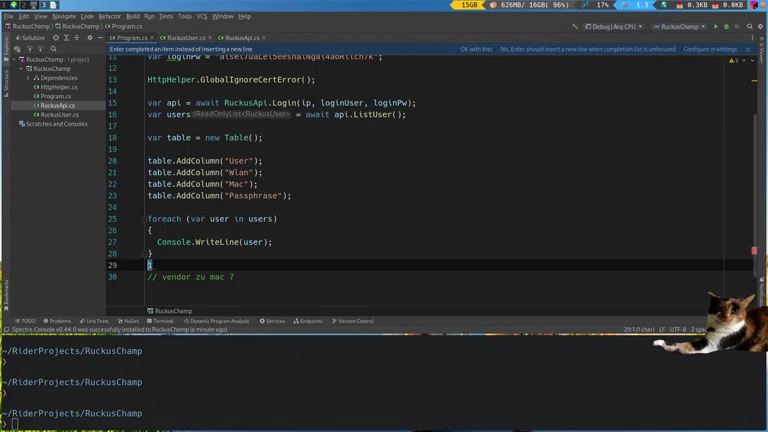Open the Terminal tool window
This screenshot has height=432, width=768.
pyautogui.click(x=160, y=321)
